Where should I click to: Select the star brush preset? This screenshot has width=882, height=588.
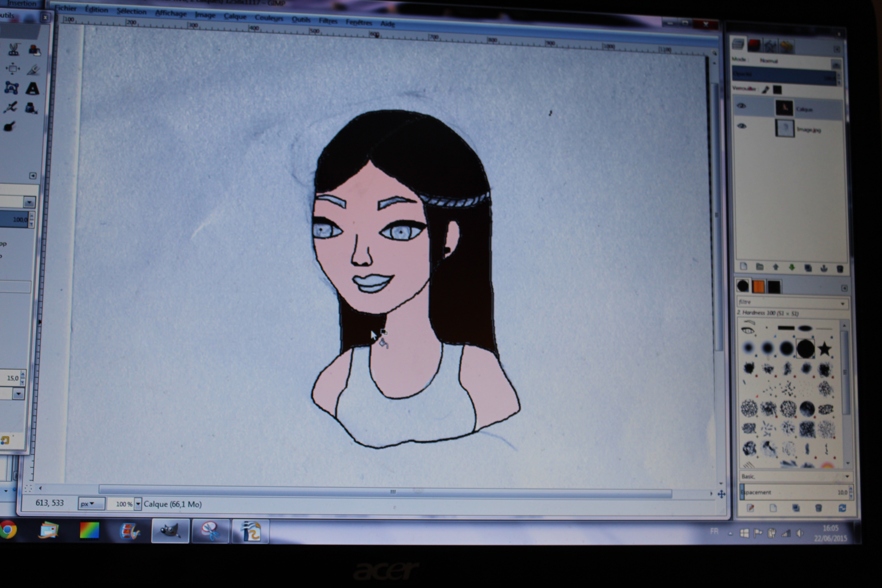[x=824, y=349]
